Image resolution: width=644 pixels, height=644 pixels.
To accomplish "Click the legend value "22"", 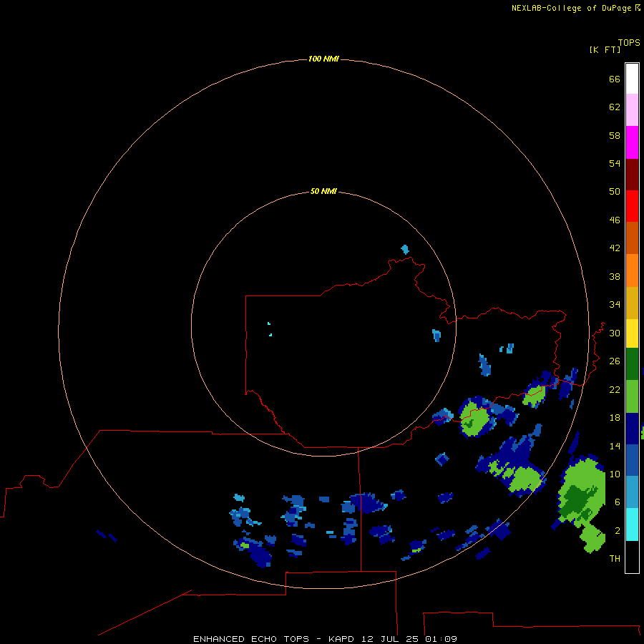I will 615,390.
